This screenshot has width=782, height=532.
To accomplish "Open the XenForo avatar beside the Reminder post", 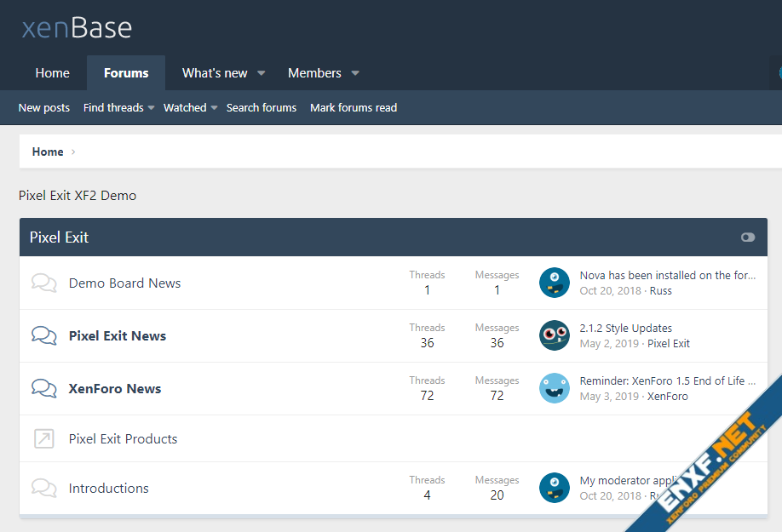I will tap(555, 388).
